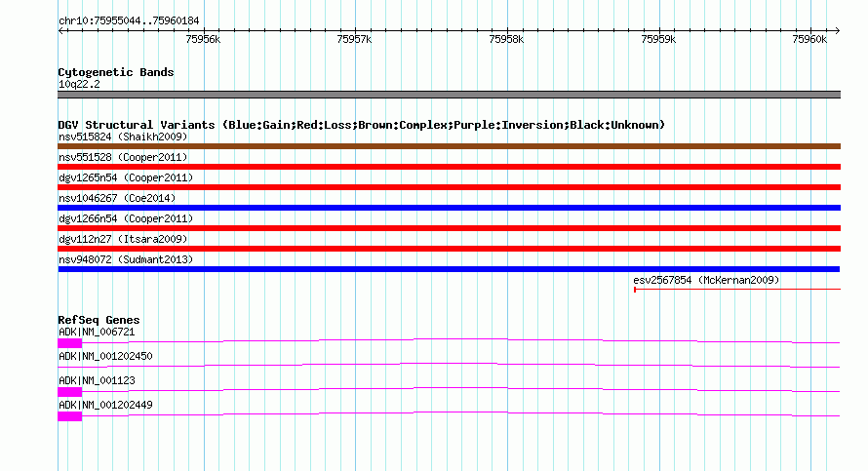Click the esv2567854 (McKernan2009) label

(x=706, y=280)
